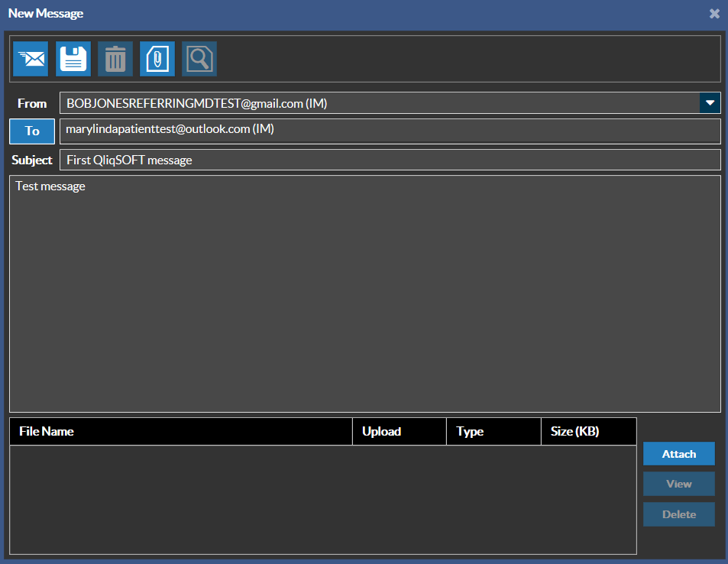The width and height of the screenshot is (728, 564).
Task: Select the From sender combo box
Action: click(379, 103)
